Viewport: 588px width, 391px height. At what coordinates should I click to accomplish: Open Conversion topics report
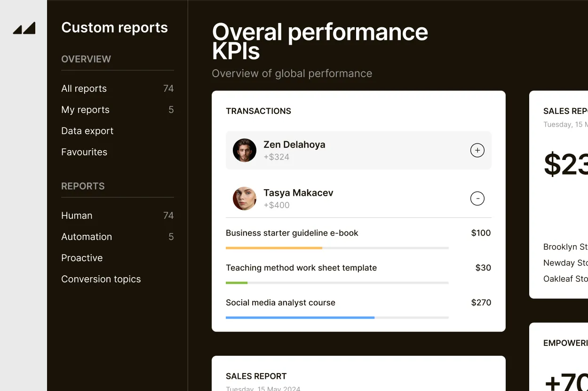pyautogui.click(x=101, y=279)
